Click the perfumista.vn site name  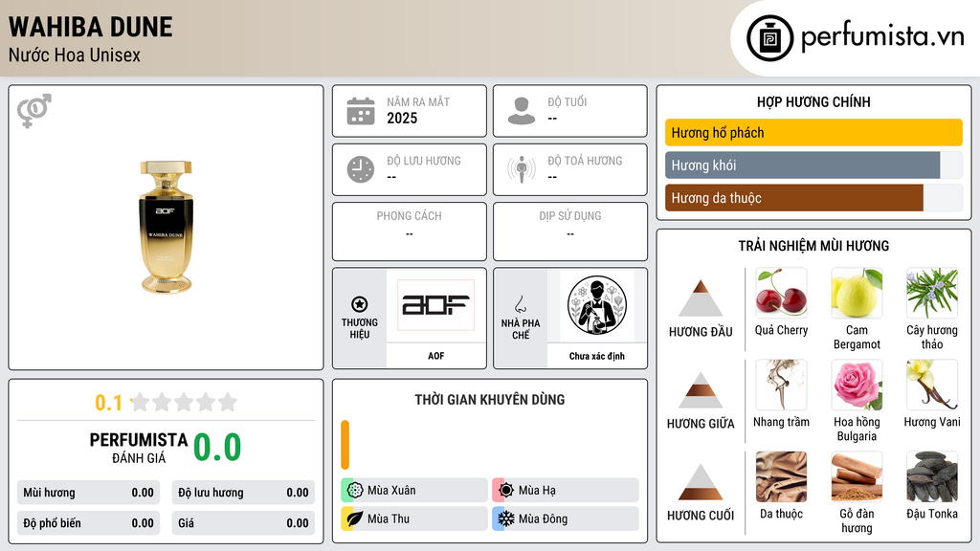click(882, 36)
